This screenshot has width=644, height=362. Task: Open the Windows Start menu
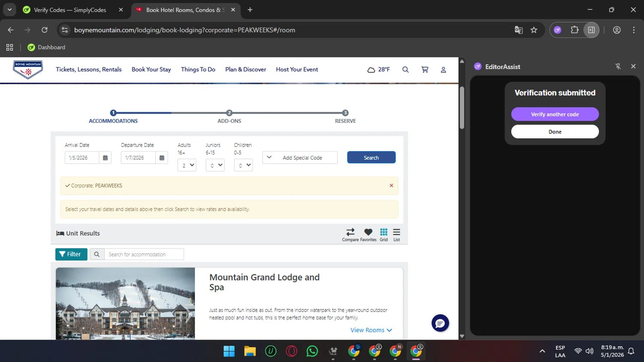[229, 351]
